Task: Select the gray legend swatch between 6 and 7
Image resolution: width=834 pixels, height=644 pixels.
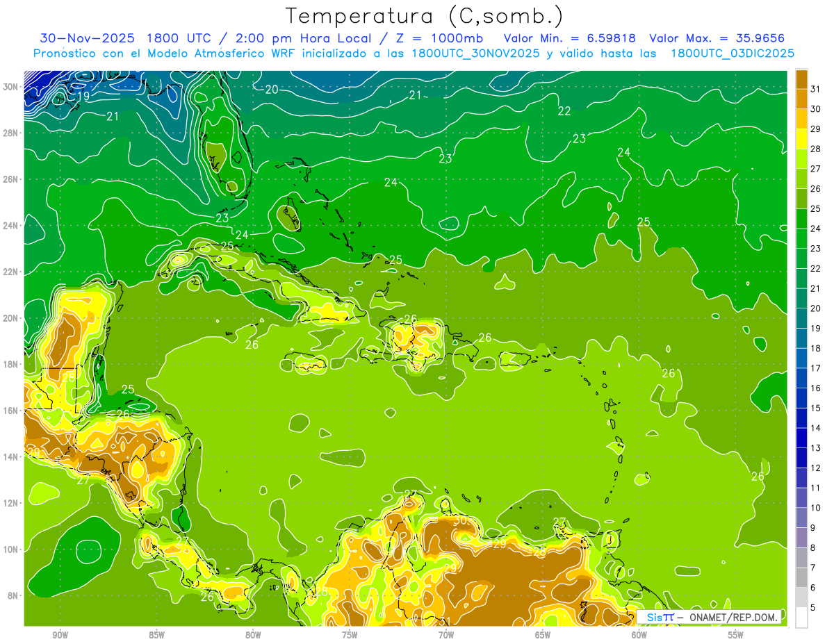Action: click(x=802, y=577)
